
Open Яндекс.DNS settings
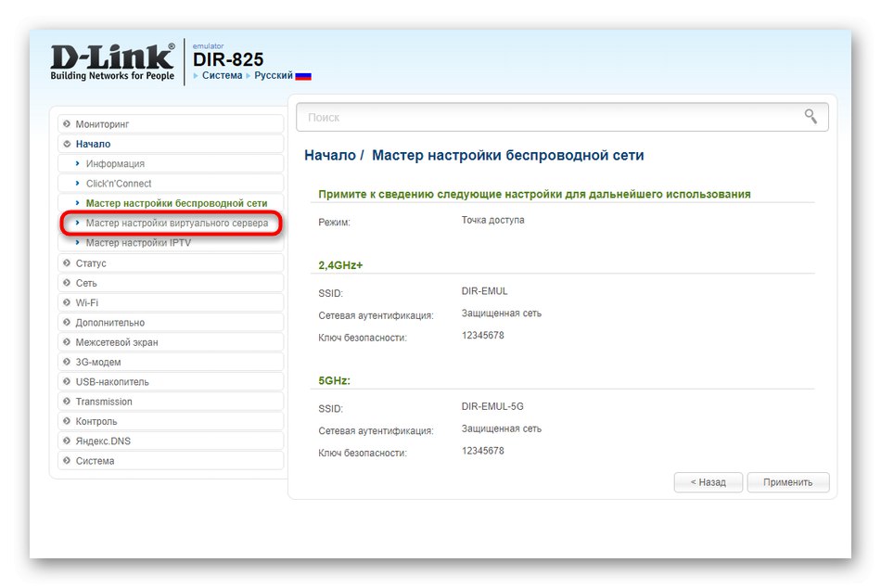click(102, 441)
